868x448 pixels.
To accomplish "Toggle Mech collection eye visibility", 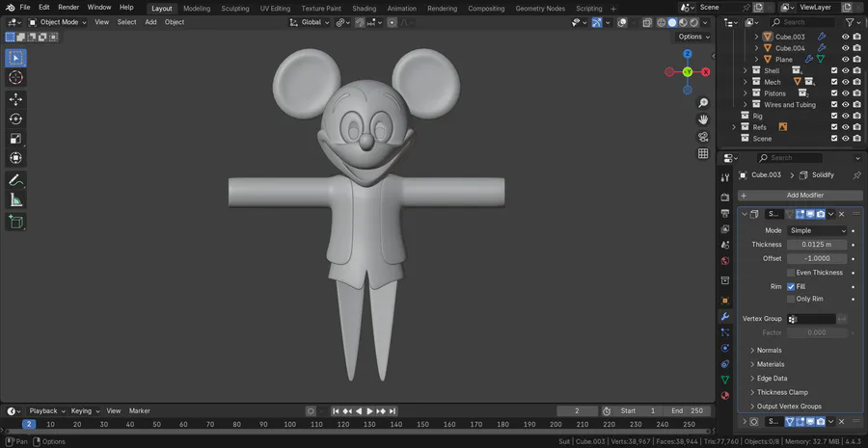I will (x=845, y=82).
